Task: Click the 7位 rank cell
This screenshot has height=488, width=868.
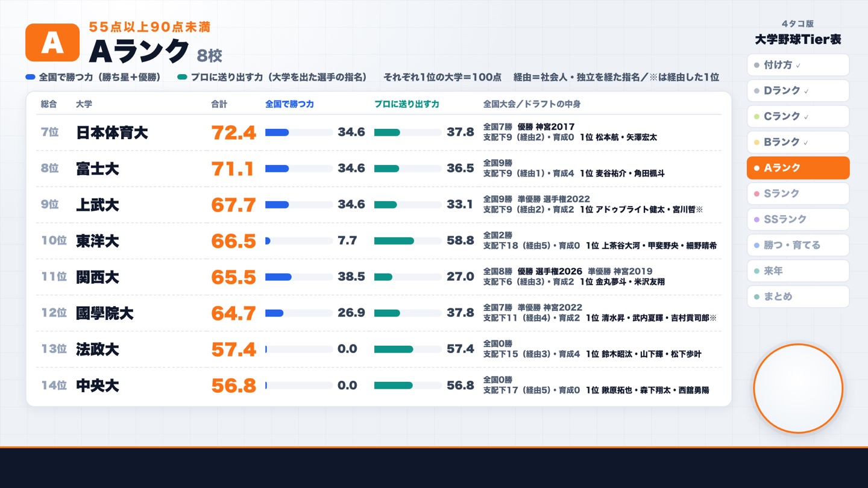Action: point(49,133)
